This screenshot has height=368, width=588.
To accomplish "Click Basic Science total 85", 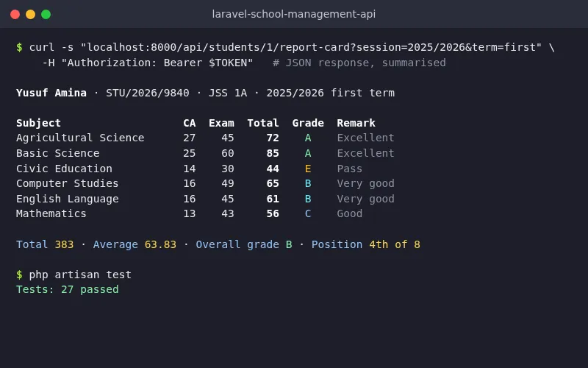I will [273, 153].
